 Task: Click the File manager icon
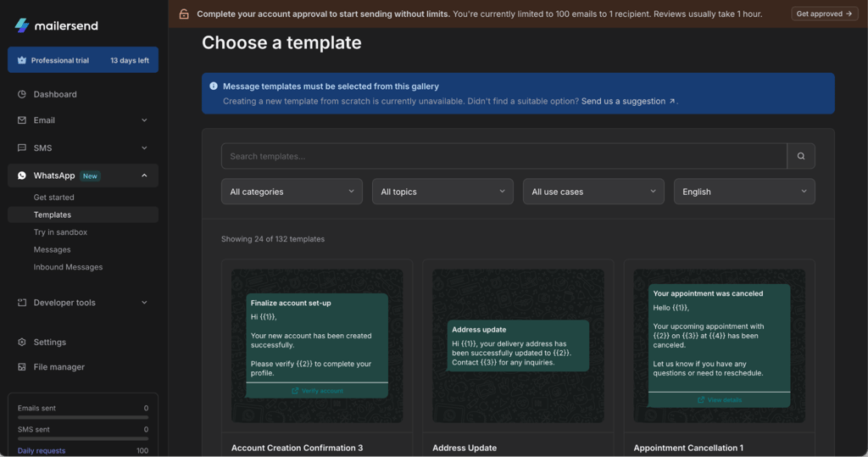coord(21,367)
